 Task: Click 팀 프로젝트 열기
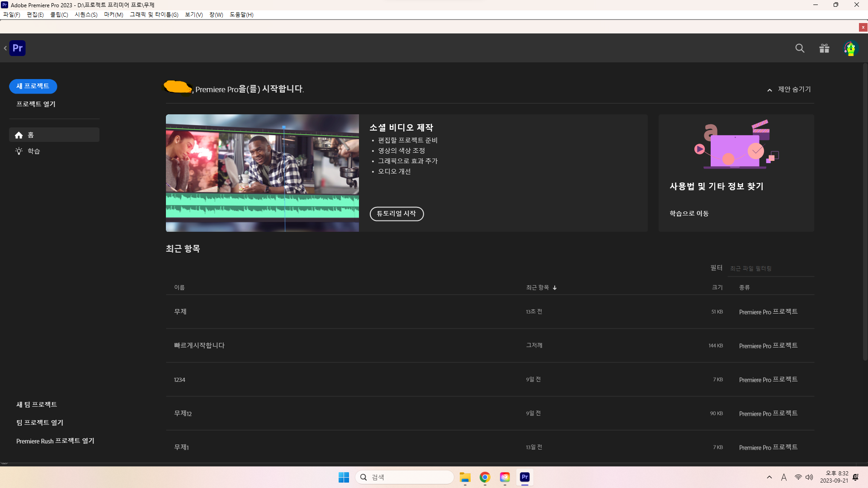coord(40,423)
